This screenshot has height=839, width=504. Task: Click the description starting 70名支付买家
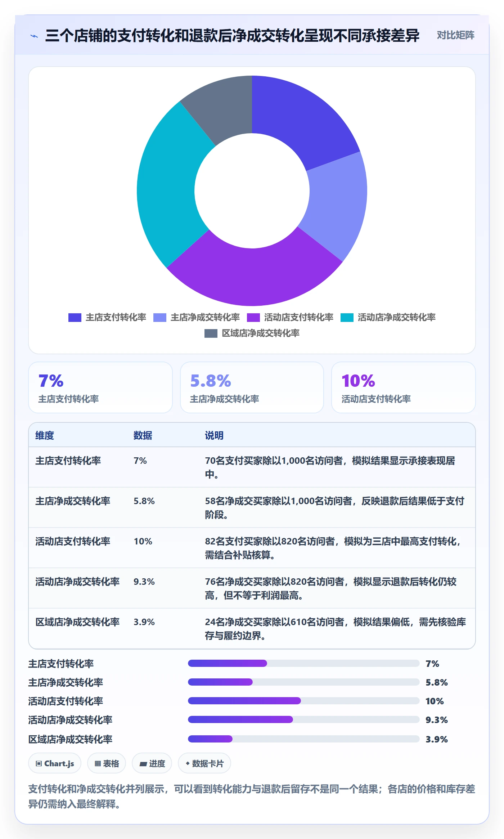[330, 467]
